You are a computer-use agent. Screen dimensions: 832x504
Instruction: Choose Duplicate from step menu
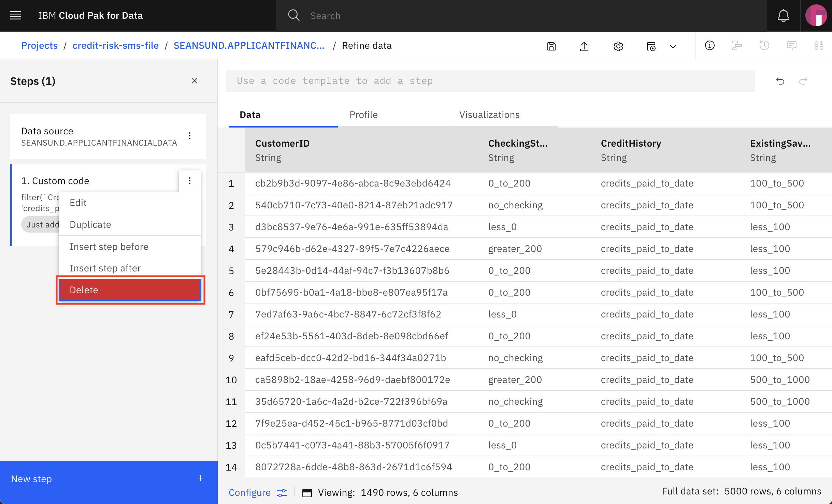pyautogui.click(x=130, y=224)
